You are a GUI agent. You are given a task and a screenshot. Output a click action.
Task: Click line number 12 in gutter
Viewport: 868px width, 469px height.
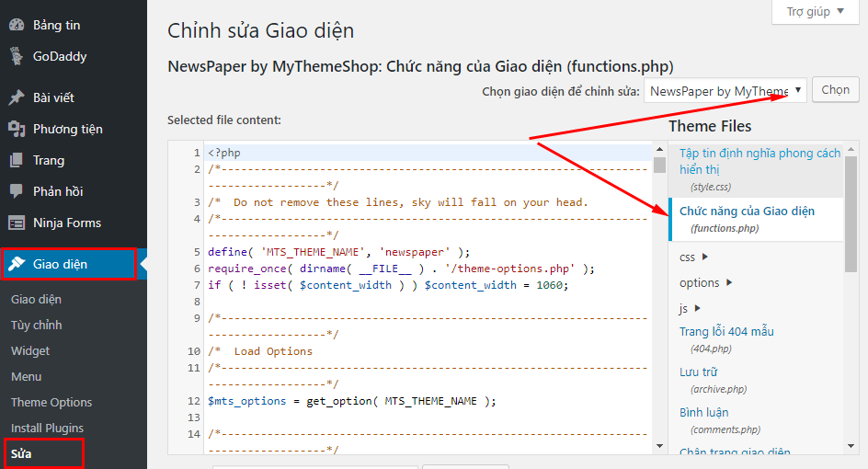[x=194, y=401]
